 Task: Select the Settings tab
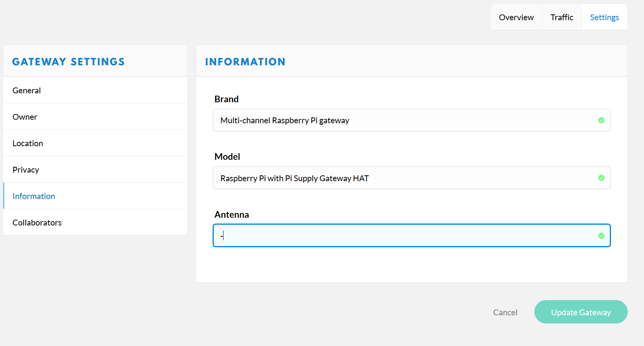pos(604,17)
